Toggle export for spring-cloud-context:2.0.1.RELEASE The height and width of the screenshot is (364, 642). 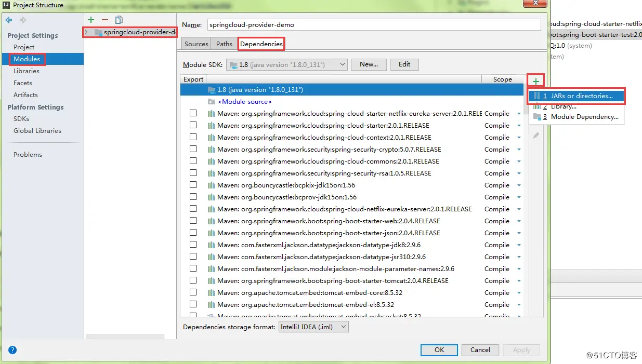point(193,137)
